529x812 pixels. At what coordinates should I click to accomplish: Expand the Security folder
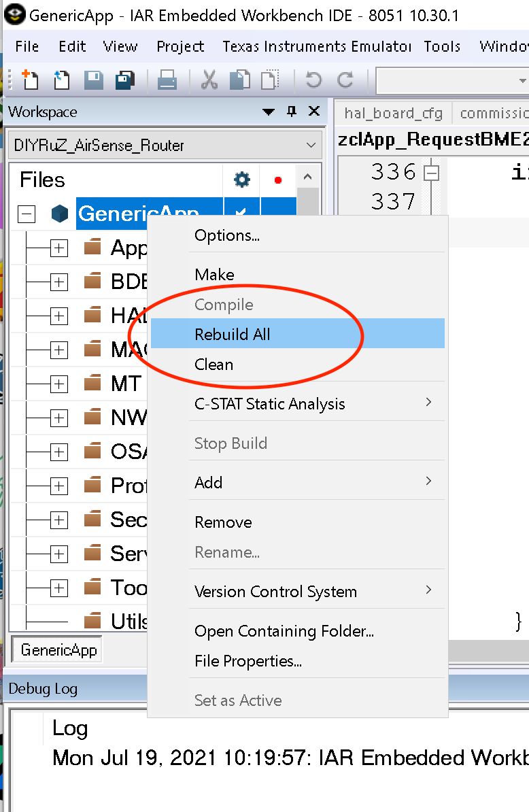pyautogui.click(x=59, y=520)
